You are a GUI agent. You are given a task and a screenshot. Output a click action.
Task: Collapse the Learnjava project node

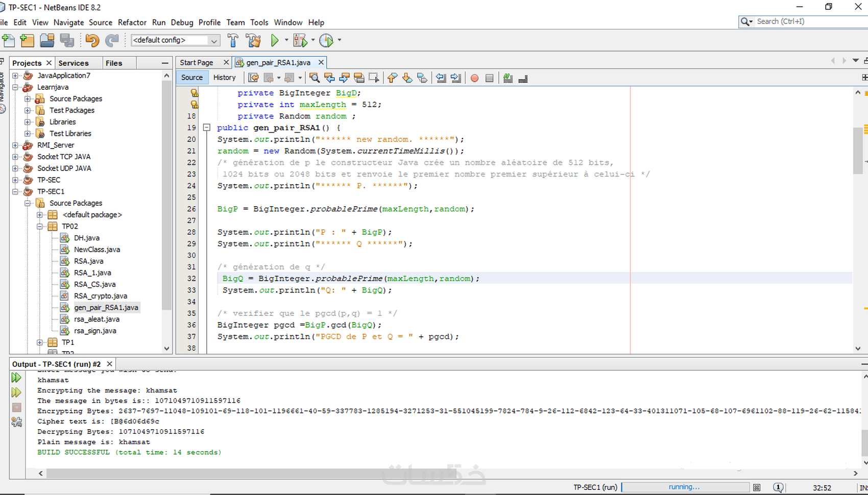point(15,87)
